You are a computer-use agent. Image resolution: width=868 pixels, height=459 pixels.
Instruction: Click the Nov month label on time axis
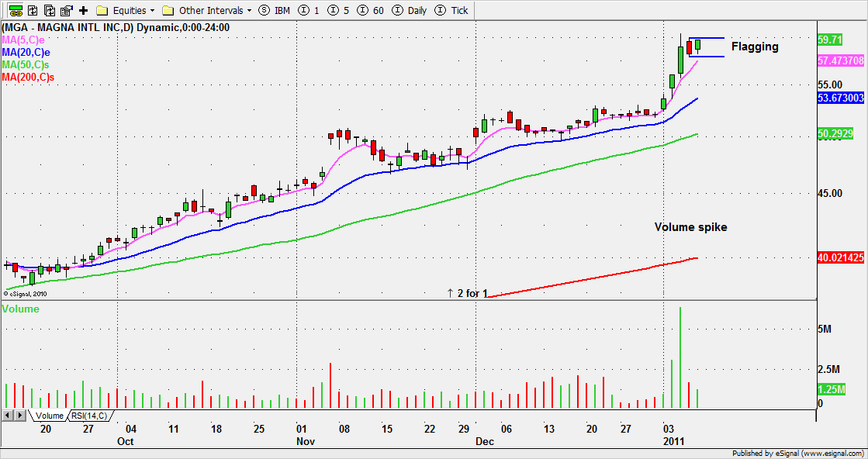pyautogui.click(x=305, y=442)
